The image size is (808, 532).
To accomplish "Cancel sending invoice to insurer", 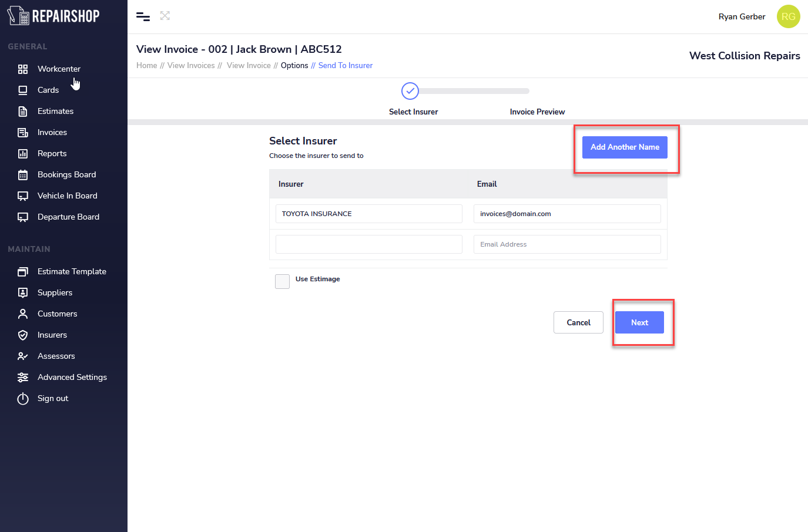I will tap(578, 322).
